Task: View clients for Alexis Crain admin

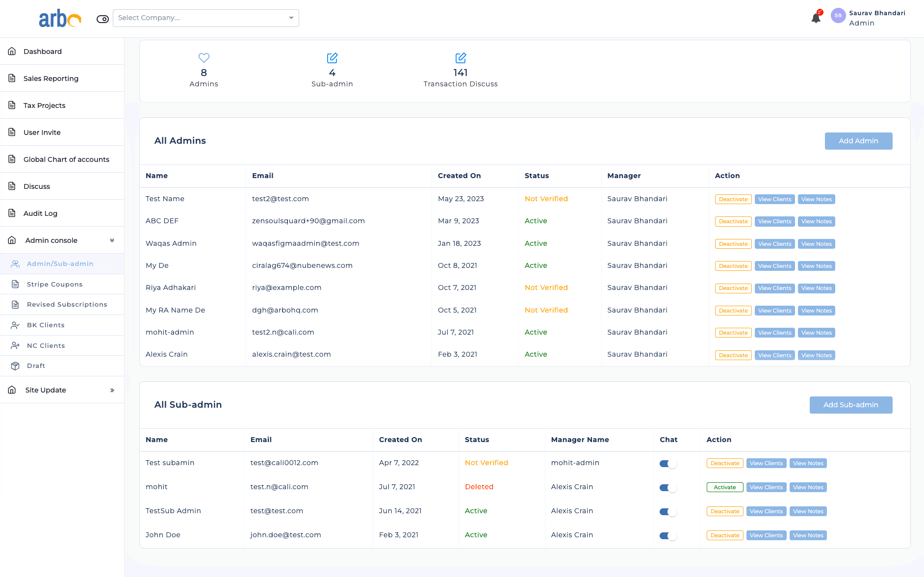Action: tap(774, 355)
